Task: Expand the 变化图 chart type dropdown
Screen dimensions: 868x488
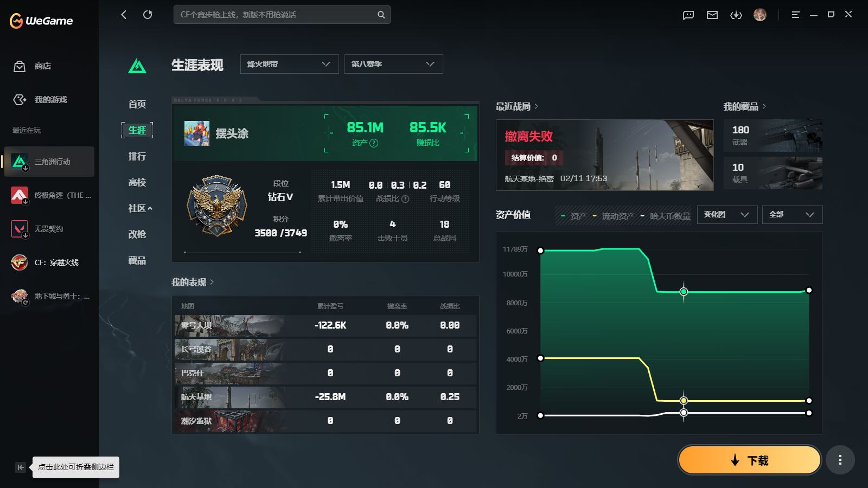Action: [727, 215]
